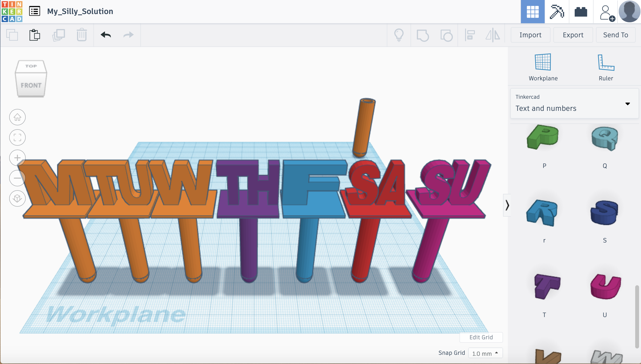The image size is (641, 364).
Task: Click the FRONT face of view cube
Action: pyautogui.click(x=31, y=85)
